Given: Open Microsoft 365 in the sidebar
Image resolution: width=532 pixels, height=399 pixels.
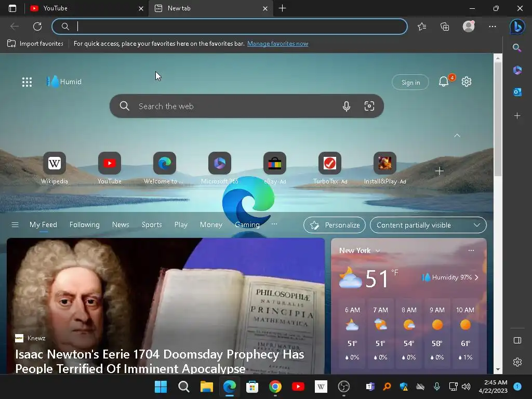Looking at the screenshot, I should (x=517, y=70).
